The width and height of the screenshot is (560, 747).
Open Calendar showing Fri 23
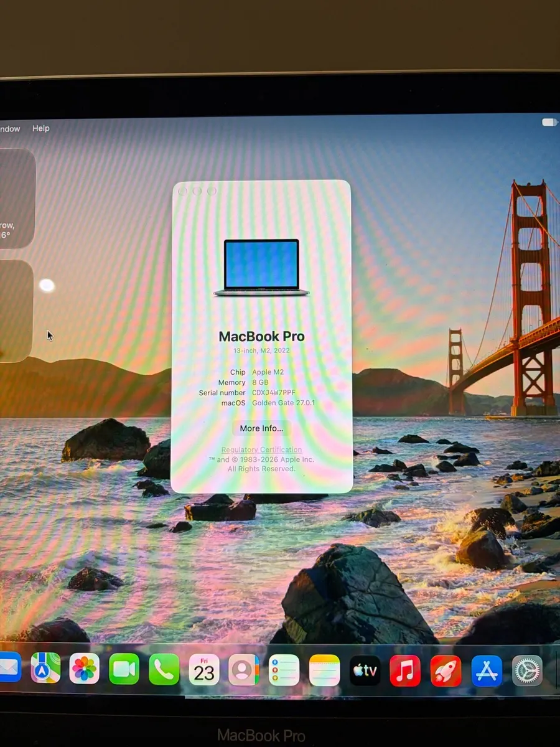[x=204, y=670]
